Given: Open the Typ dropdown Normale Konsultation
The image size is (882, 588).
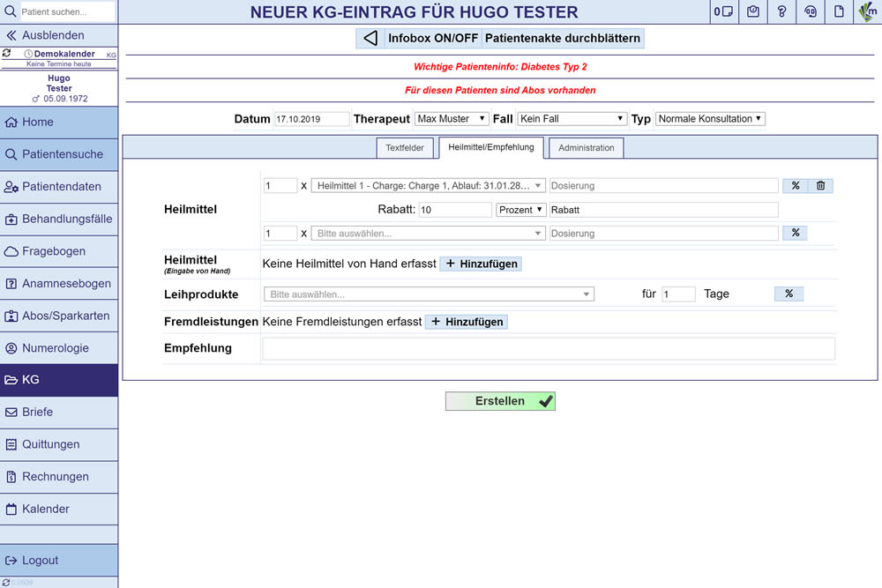Looking at the screenshot, I should point(710,119).
